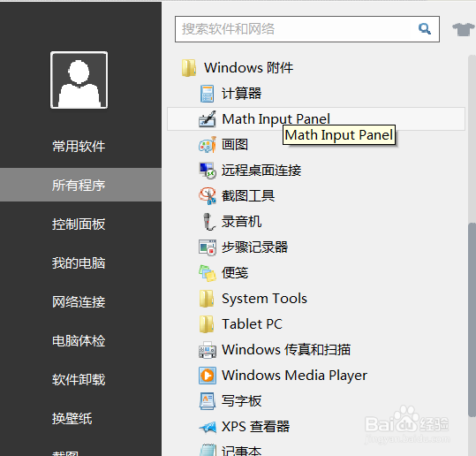Screen dimensions: 476x456
Task: Open 电脑体检 from the sidebar
Action: pyautogui.click(x=79, y=341)
